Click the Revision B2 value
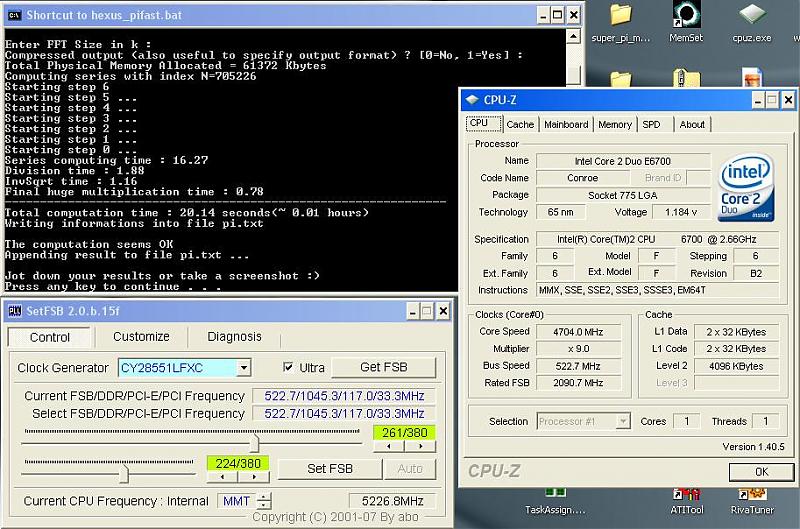800x529 pixels. (x=756, y=273)
